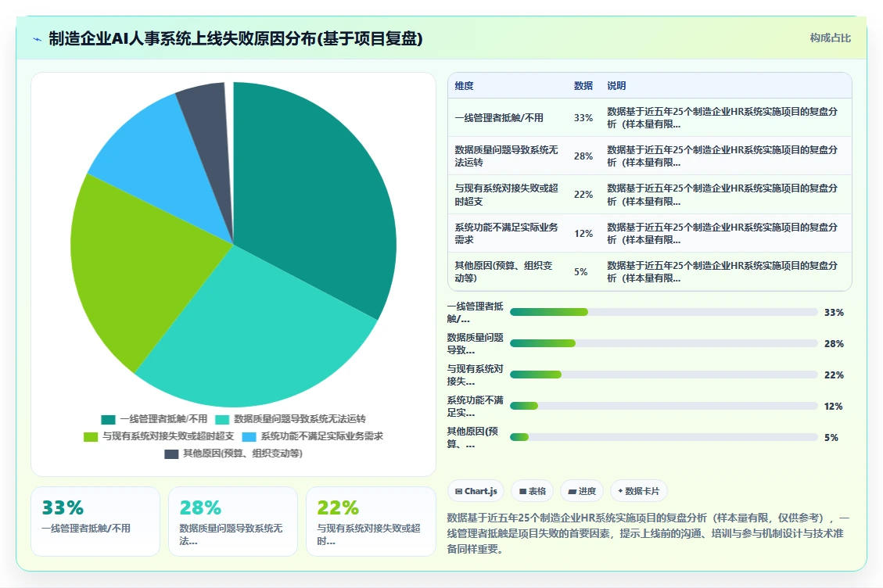883x588 pixels.
Task: Toggle legend item 一线管理者抵触/不用
Action: click(x=154, y=419)
